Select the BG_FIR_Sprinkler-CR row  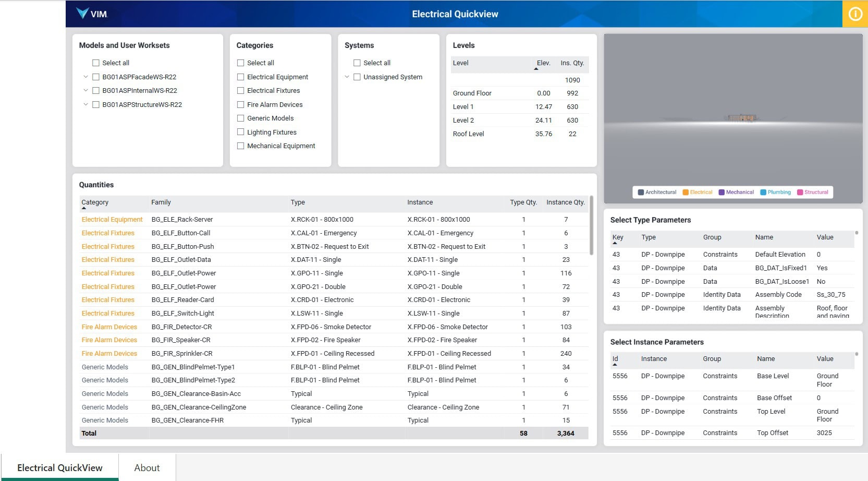click(334, 354)
